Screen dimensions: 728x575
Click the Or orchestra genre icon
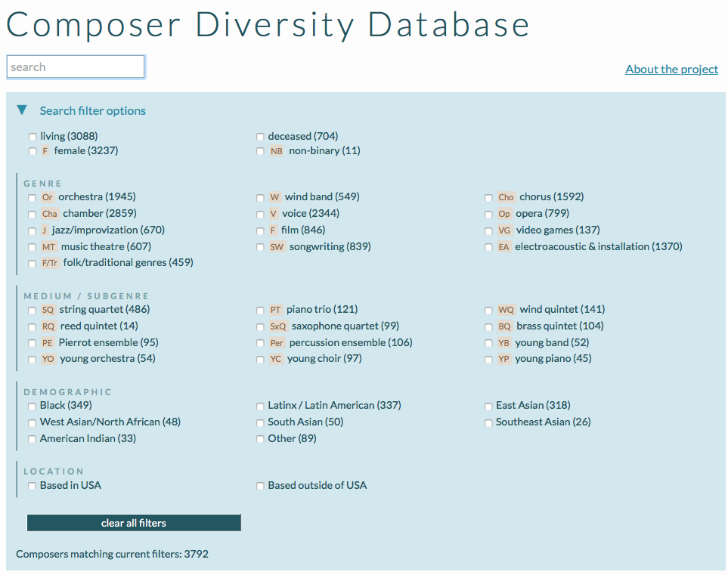[x=47, y=196]
